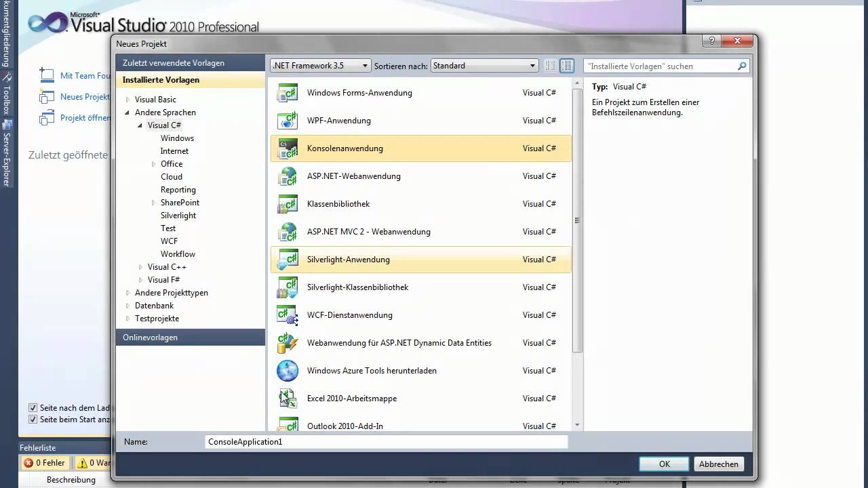Open the .NET Framework 3.5 dropdown

click(320, 66)
